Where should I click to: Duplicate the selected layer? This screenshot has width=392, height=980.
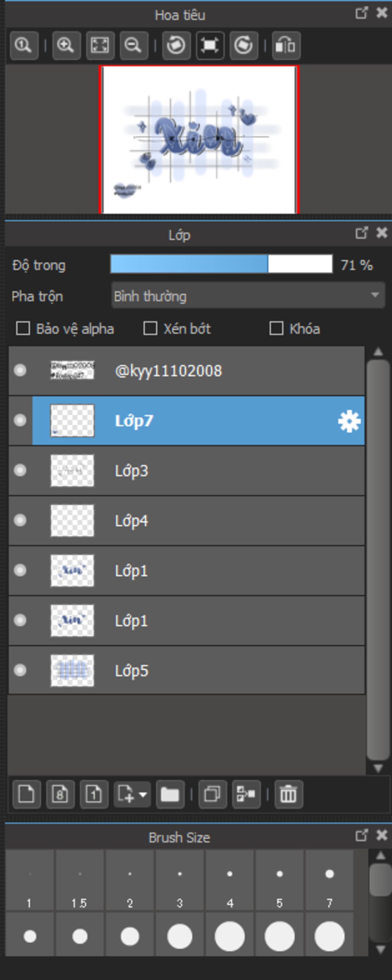pos(212,794)
